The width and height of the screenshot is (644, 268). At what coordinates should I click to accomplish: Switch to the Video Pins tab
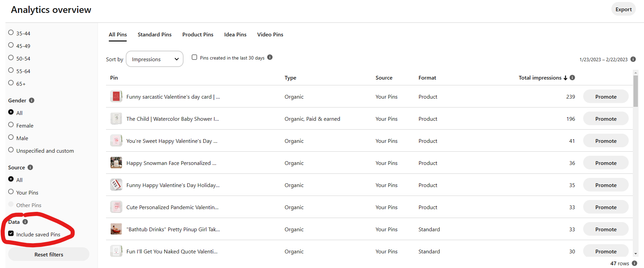coord(270,35)
